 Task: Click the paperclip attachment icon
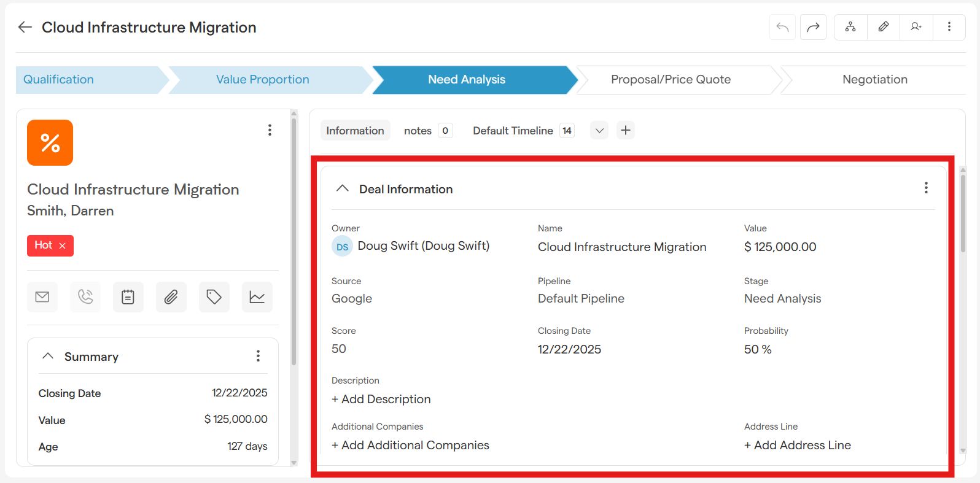(171, 297)
